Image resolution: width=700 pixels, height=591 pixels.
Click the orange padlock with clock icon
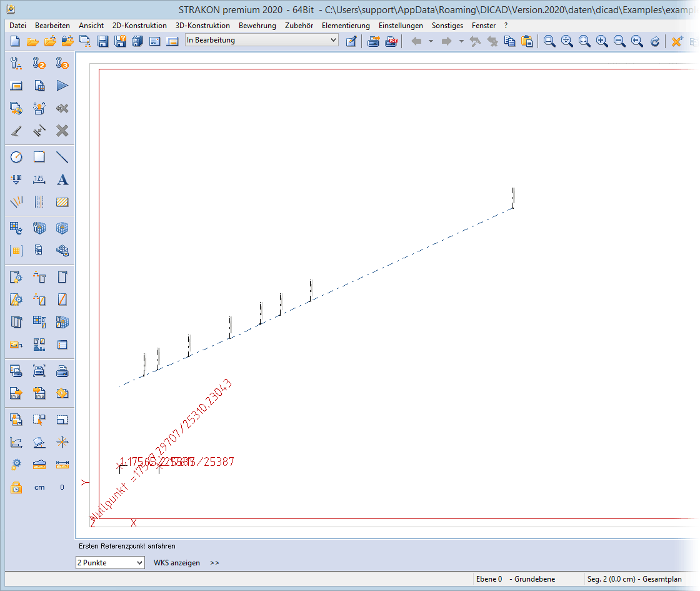16,487
